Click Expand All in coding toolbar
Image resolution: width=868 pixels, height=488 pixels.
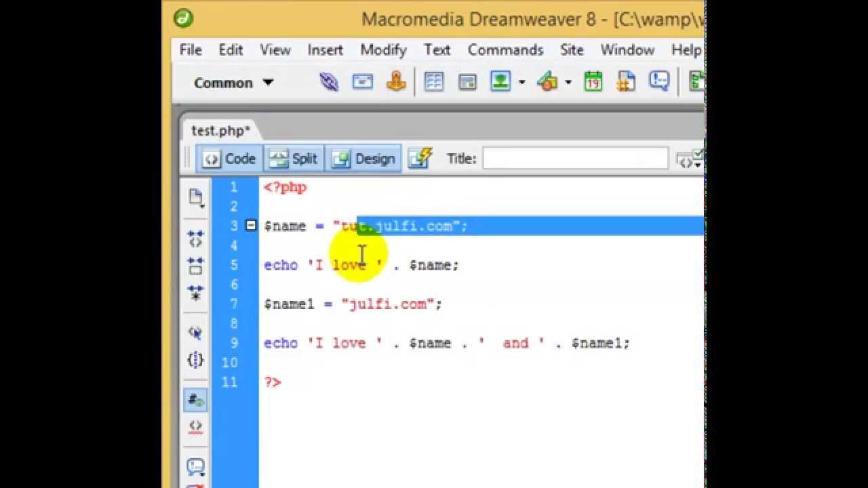pyautogui.click(x=195, y=293)
